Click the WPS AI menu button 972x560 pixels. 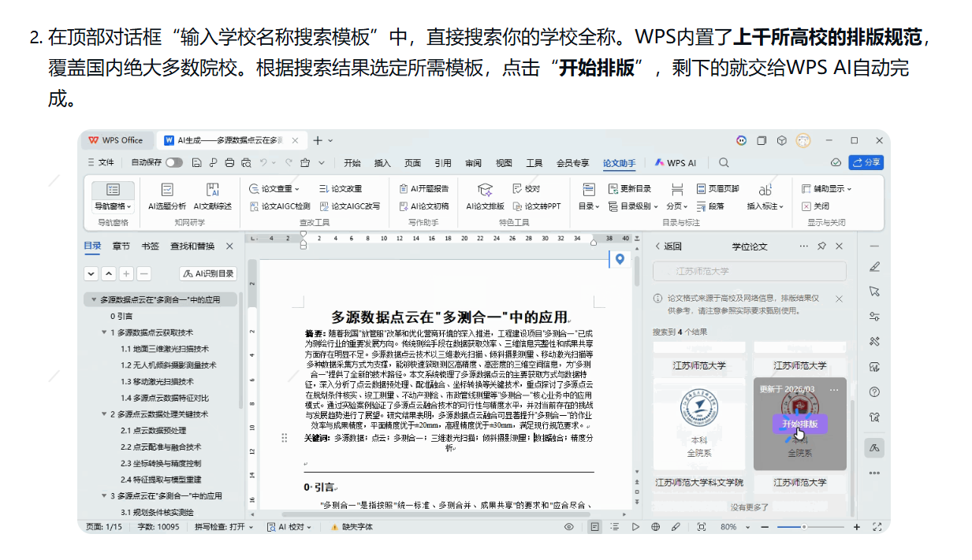[x=675, y=163]
